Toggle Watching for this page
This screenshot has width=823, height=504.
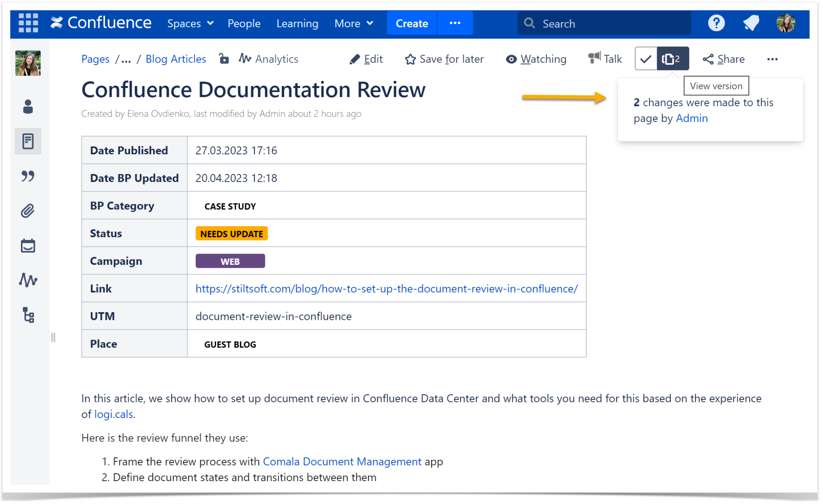[536, 59]
